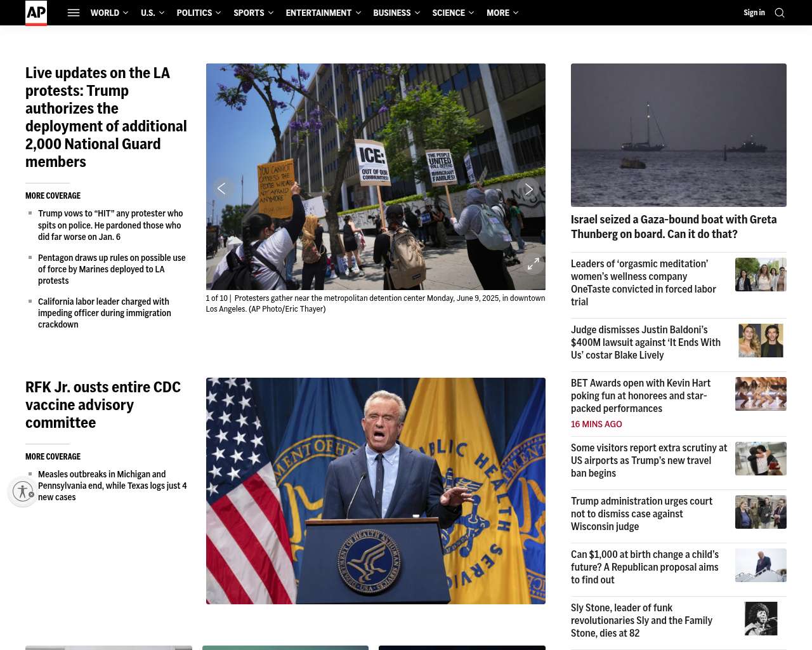812x650 pixels.
Task: Open the search magnifier icon
Action: (780, 13)
